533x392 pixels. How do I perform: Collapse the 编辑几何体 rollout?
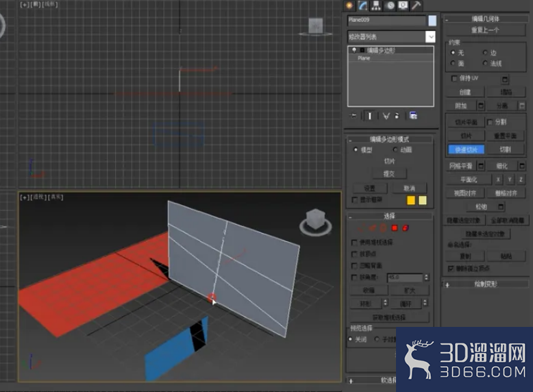tap(447, 20)
